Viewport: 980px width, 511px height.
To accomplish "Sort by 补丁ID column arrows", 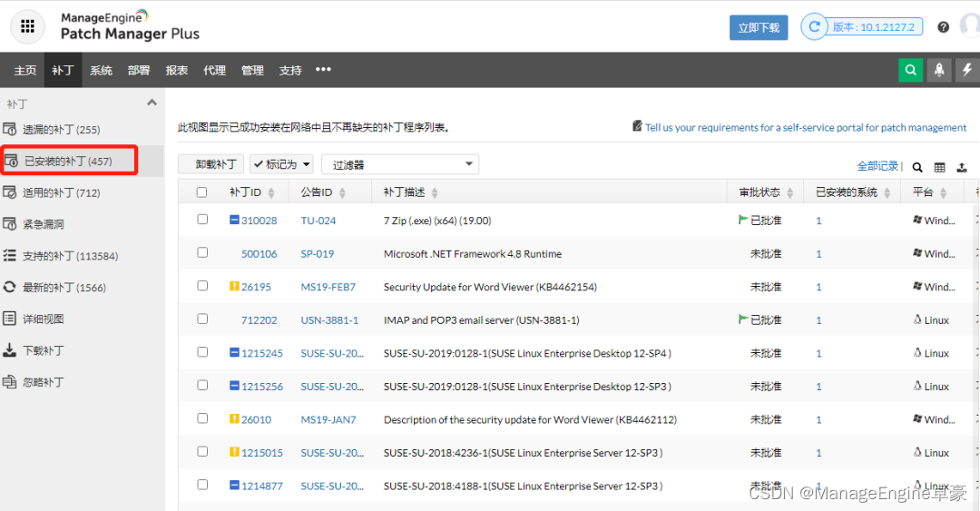I will point(271,192).
